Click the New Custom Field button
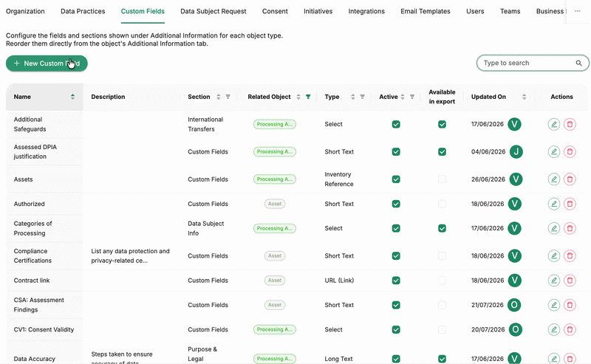The height and width of the screenshot is (364, 591). (47, 63)
